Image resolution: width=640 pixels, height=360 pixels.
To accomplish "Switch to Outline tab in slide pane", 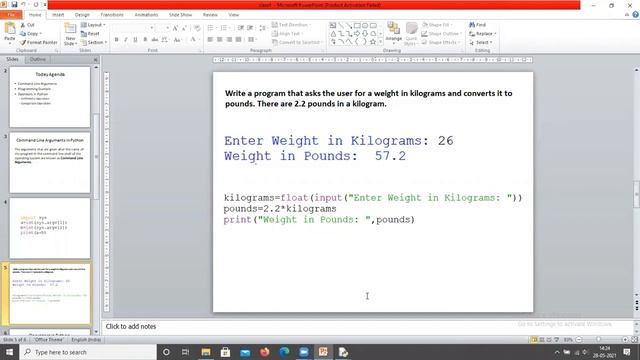I will tap(38, 59).
